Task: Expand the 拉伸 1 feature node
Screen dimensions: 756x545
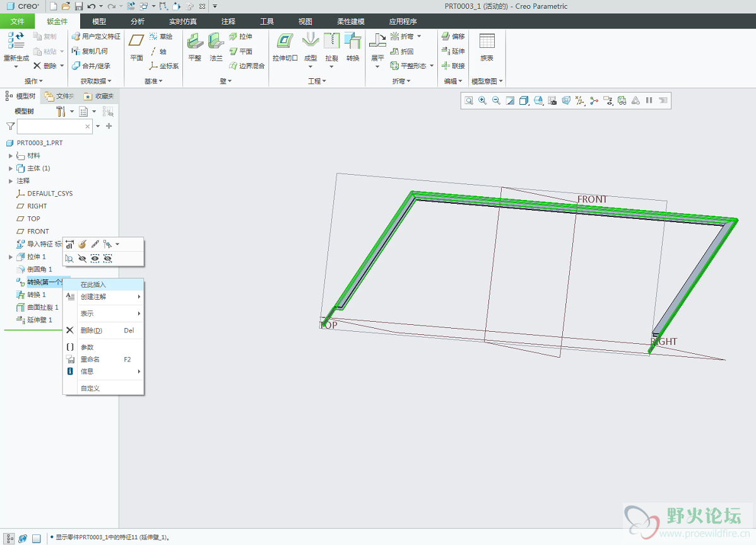Action: [x=11, y=257]
